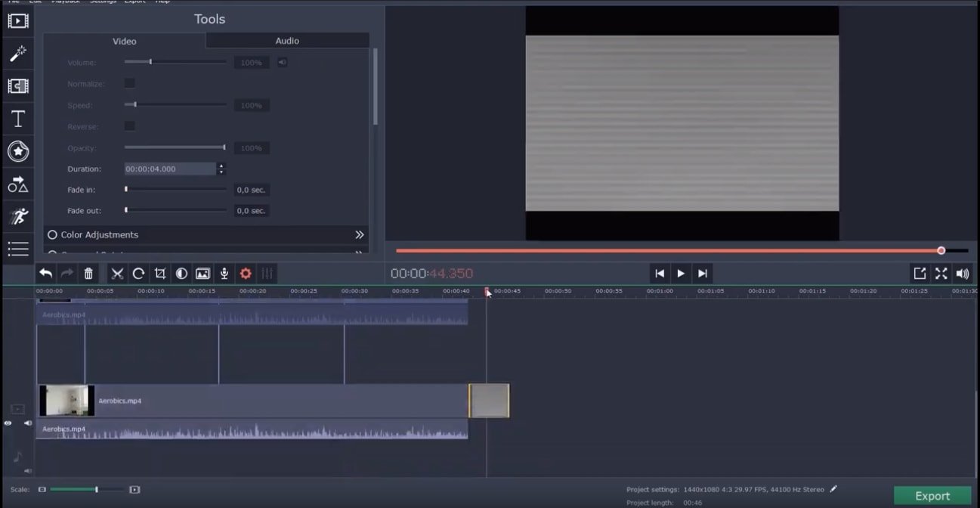Rotate the selected clip
The image size is (980, 508).
click(x=138, y=274)
